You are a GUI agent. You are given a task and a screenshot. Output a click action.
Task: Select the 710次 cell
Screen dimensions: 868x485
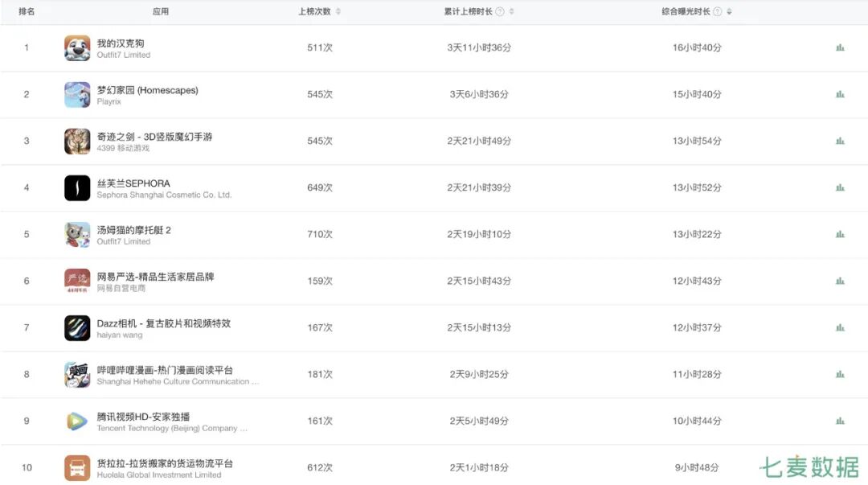[x=320, y=234]
